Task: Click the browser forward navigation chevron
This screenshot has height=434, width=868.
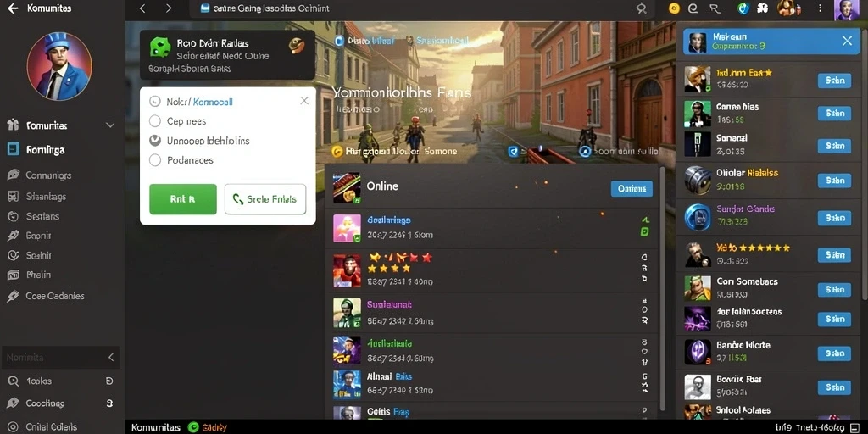Action: 169,8
